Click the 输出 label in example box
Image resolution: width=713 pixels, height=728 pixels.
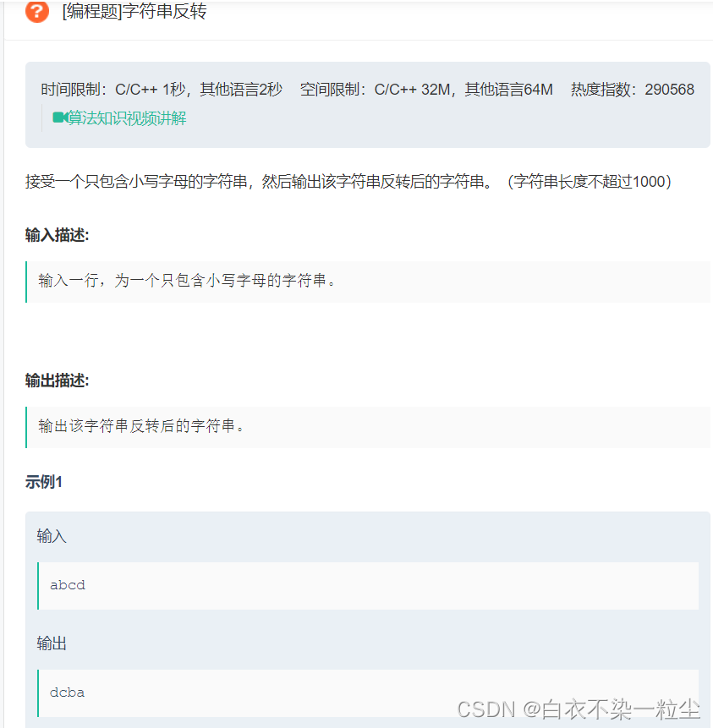click(x=51, y=643)
